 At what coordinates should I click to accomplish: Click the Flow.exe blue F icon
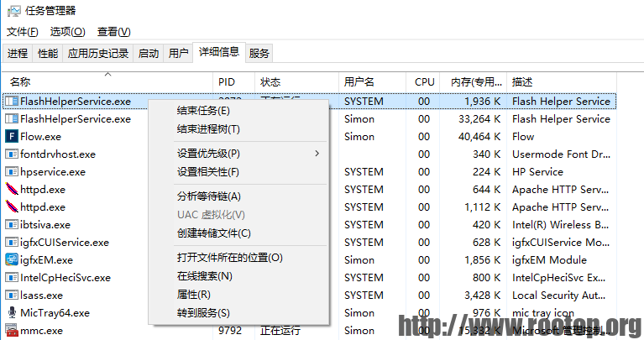(12, 136)
